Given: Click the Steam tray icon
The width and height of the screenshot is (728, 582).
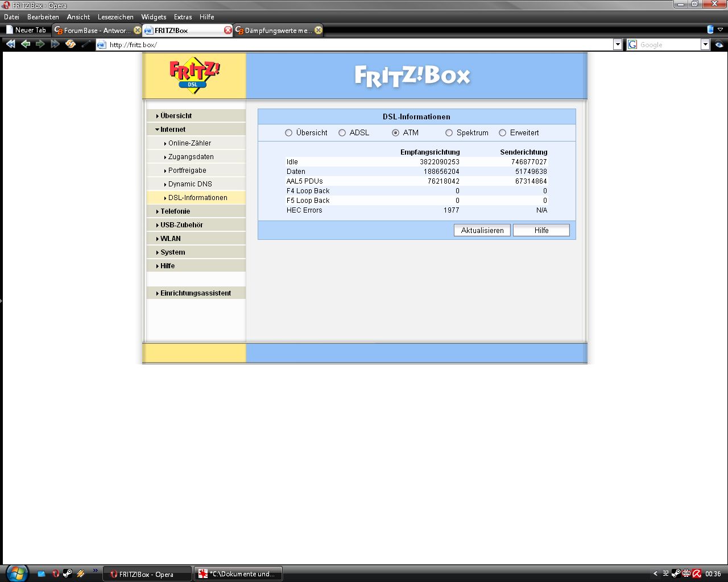Looking at the screenshot, I should [676, 573].
